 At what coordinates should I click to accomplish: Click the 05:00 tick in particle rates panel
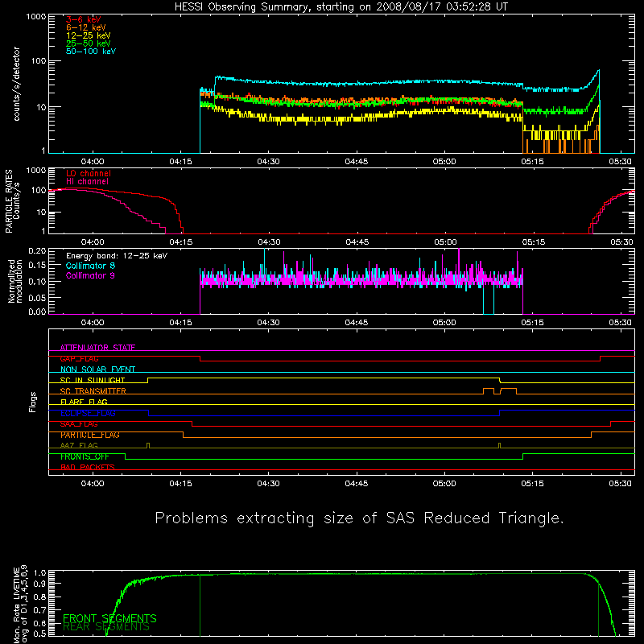tap(445, 242)
